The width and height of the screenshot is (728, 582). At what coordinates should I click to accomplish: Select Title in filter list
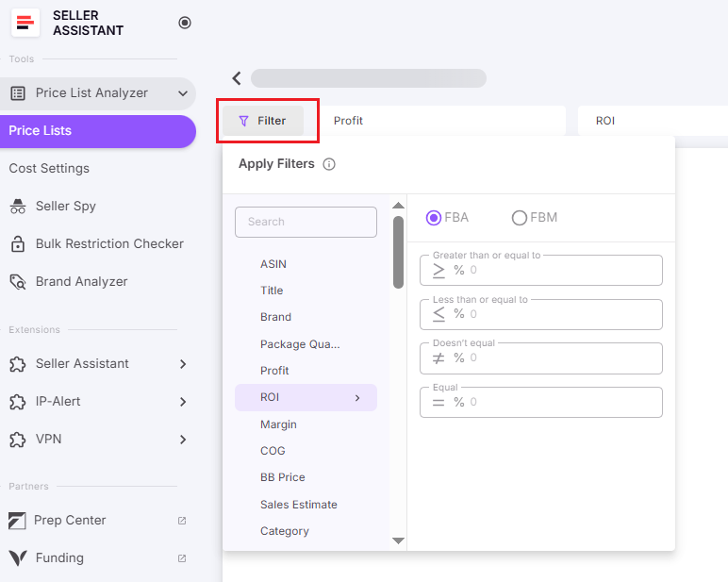pyautogui.click(x=272, y=291)
